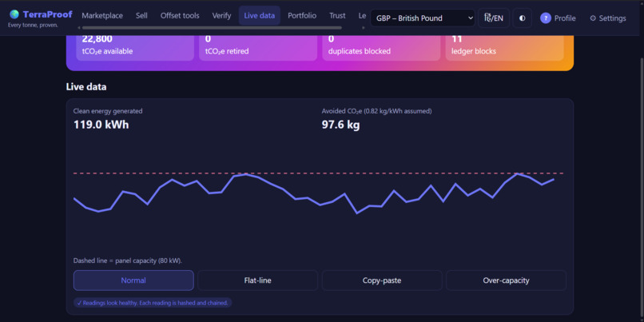Click the tCO₂e available stat card

click(x=135, y=48)
